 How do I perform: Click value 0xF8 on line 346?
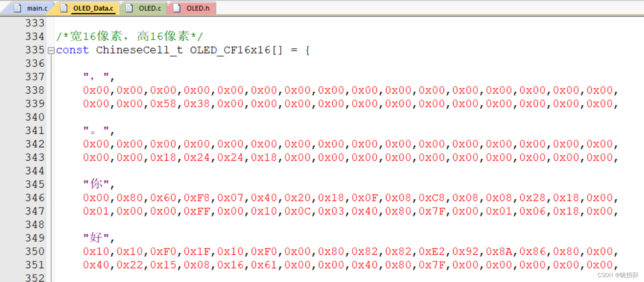pyautogui.click(x=197, y=197)
